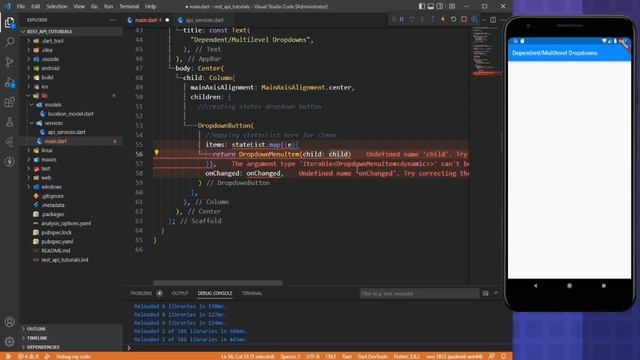Expand the build folder
Screen dimensions: 640x360
tap(47, 77)
